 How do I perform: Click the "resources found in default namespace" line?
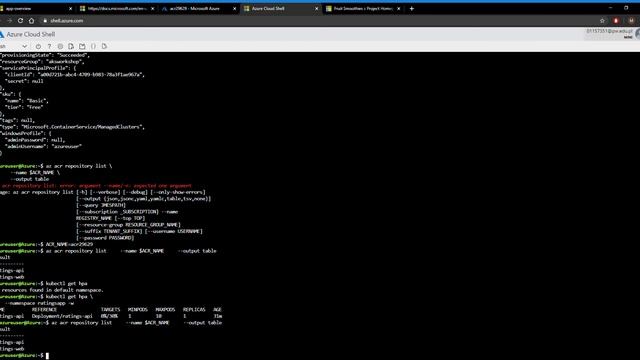pyautogui.click(x=52, y=290)
